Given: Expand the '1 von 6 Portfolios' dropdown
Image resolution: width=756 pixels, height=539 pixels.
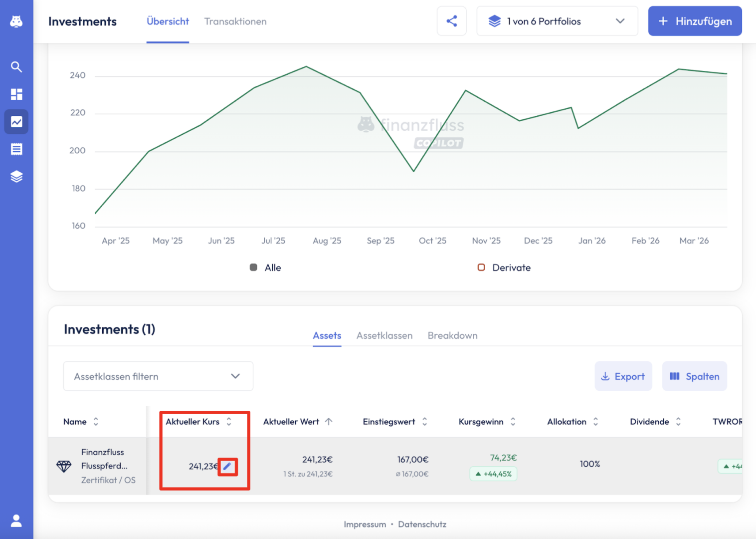Looking at the screenshot, I should 557,21.
